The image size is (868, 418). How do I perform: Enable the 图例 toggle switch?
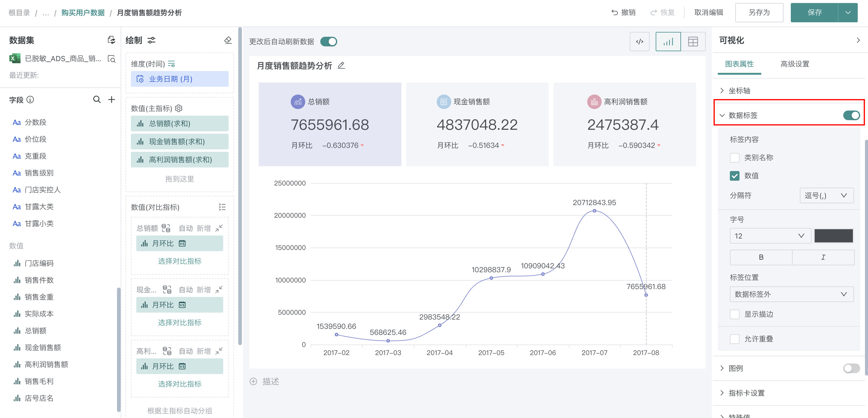click(851, 368)
